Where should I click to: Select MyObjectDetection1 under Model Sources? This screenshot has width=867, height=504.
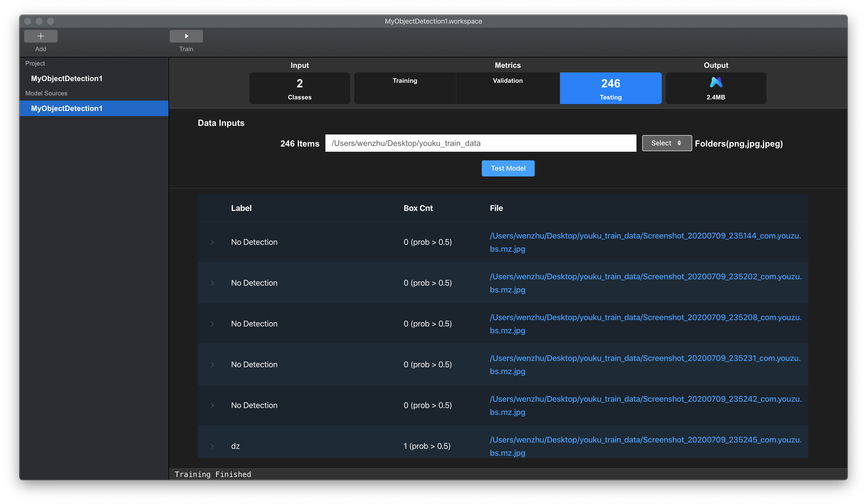pos(67,108)
